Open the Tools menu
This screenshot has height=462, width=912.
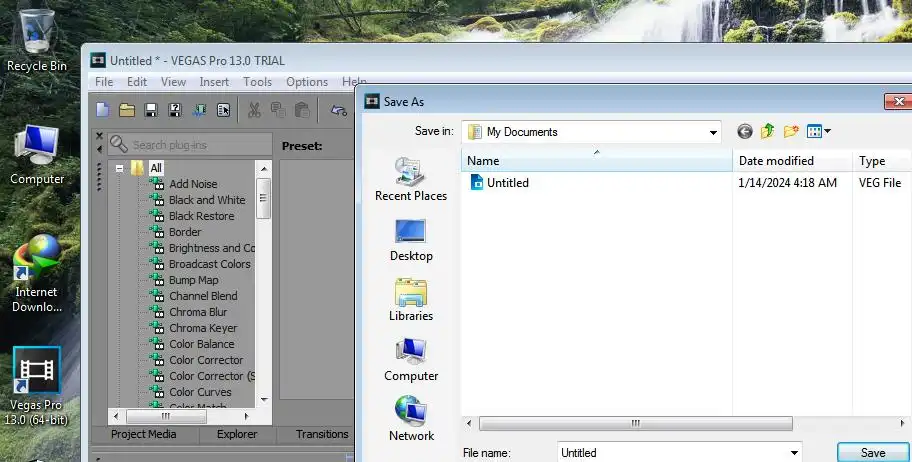click(257, 82)
